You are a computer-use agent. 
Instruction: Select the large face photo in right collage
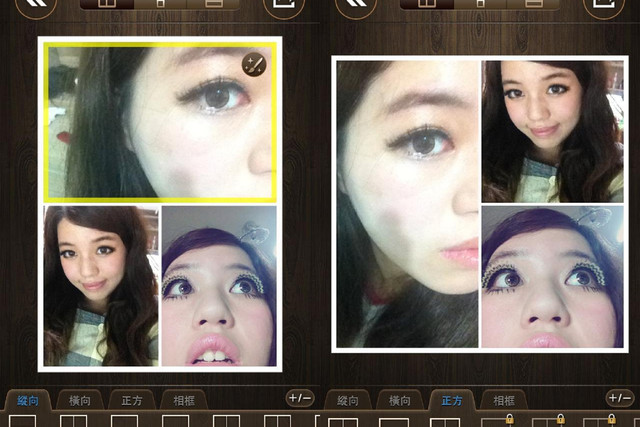407,204
